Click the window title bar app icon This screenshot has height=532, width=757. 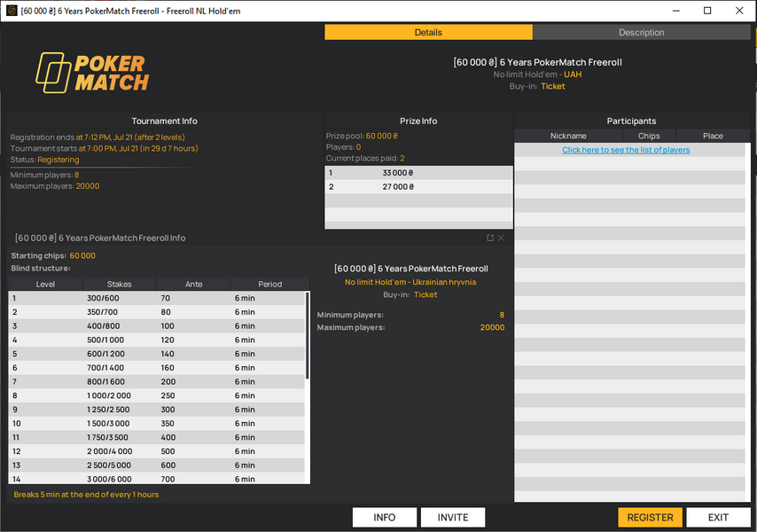point(12,11)
